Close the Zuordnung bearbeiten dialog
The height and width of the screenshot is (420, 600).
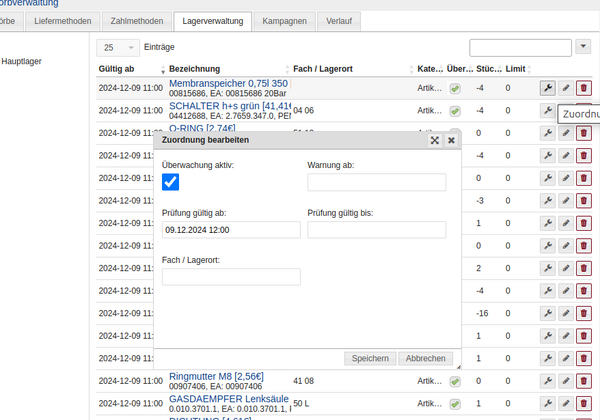(x=451, y=141)
